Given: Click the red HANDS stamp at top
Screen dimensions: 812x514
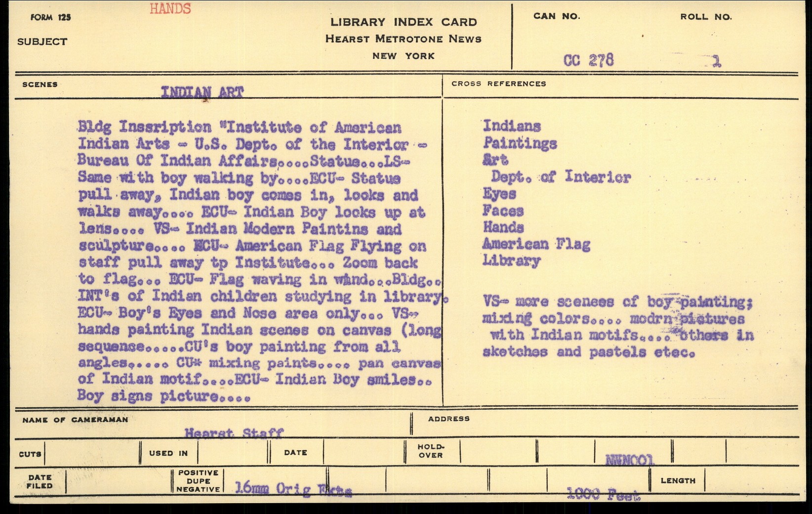Looking at the screenshot, I should pos(170,9).
